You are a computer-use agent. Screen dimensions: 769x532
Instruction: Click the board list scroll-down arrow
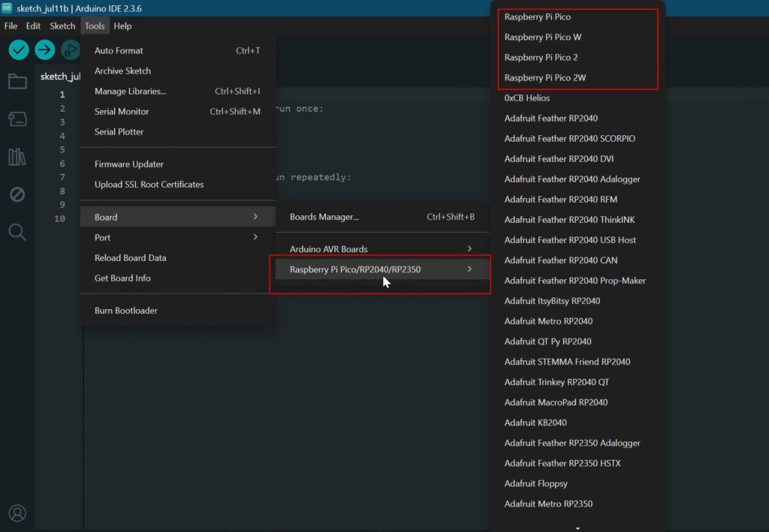(578, 528)
